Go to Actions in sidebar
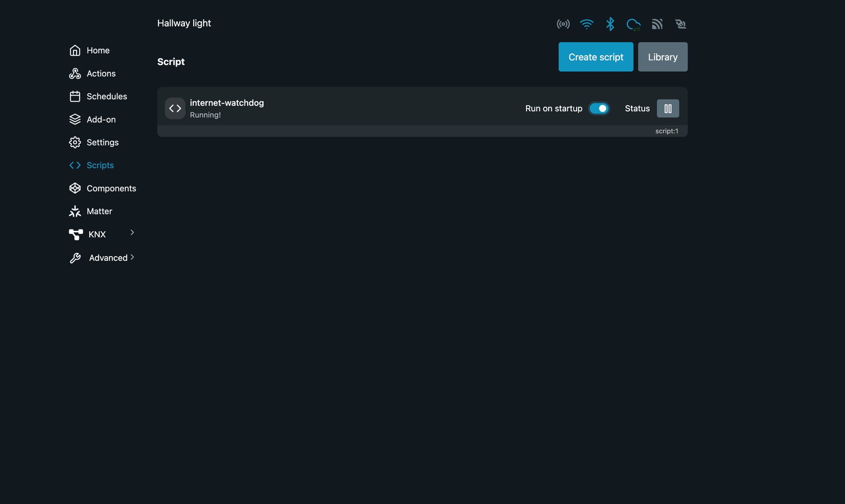Viewport: 845px width, 504px height. [x=102, y=73]
